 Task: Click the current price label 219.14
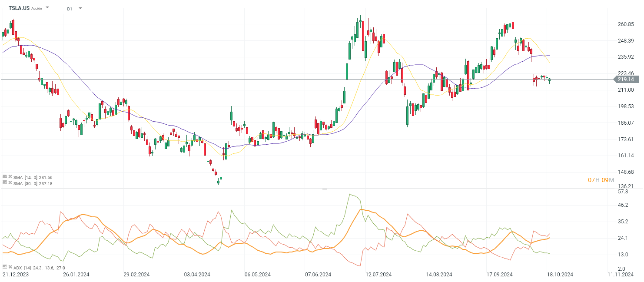pyautogui.click(x=626, y=79)
